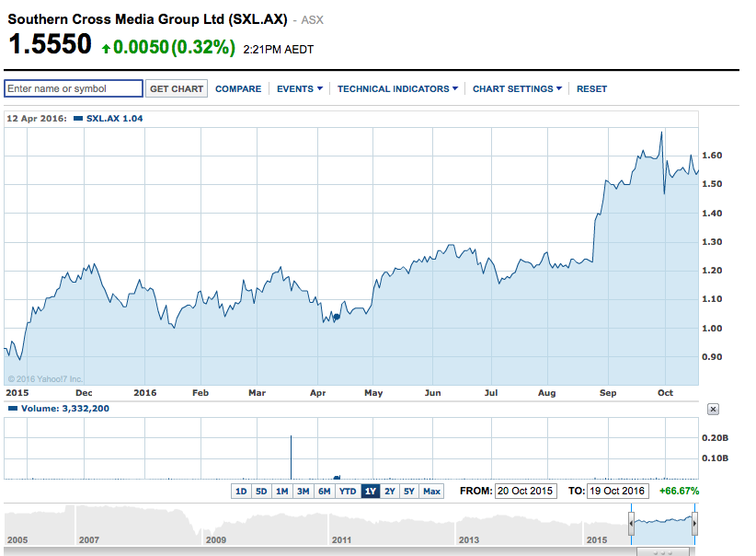The image size is (756, 556).
Task: Switch to the 5Y time range
Action: (409, 492)
